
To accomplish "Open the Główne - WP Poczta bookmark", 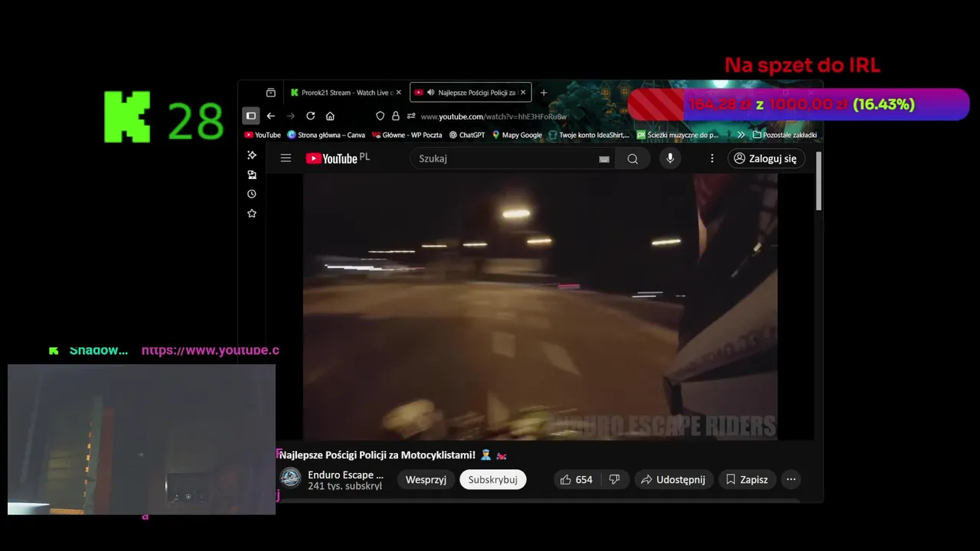I will (x=407, y=135).
